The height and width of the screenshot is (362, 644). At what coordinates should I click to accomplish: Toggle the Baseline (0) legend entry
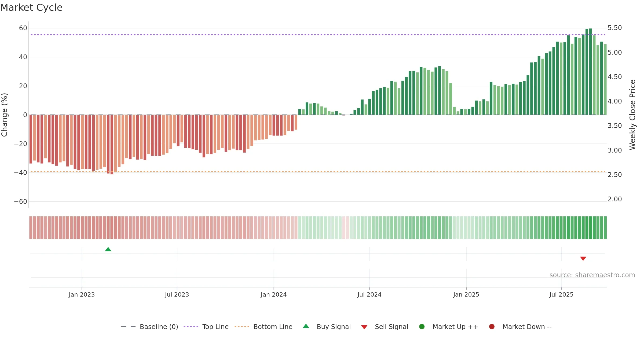149,327
